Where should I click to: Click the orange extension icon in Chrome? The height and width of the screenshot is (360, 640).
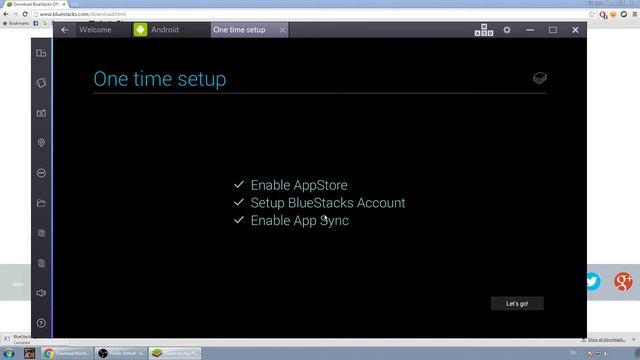point(613,14)
